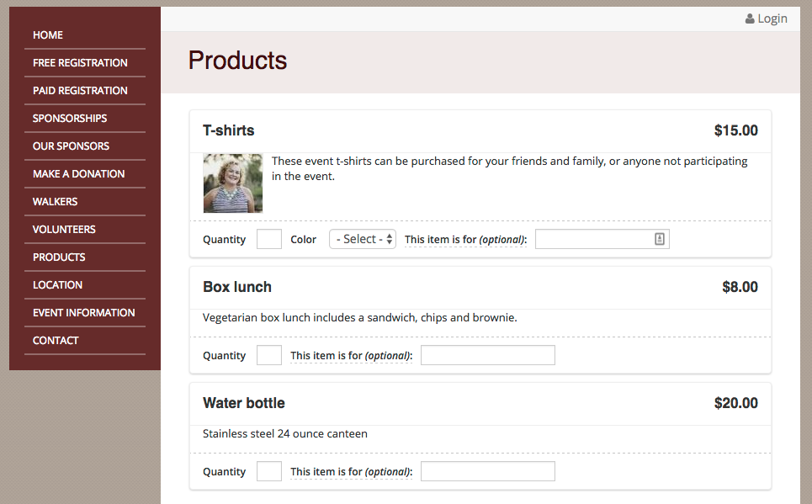Open the Volunteers menu item
The width and height of the screenshot is (812, 504).
64,230
